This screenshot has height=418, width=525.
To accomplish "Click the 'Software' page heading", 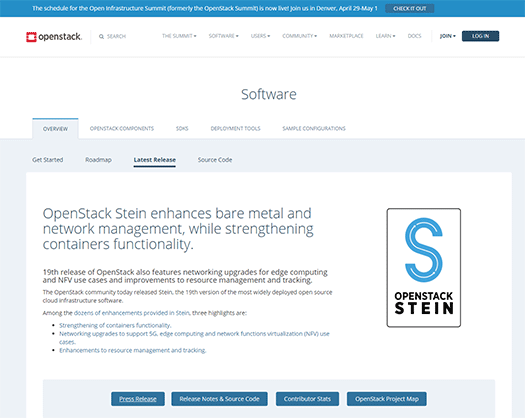I will 269,94.
